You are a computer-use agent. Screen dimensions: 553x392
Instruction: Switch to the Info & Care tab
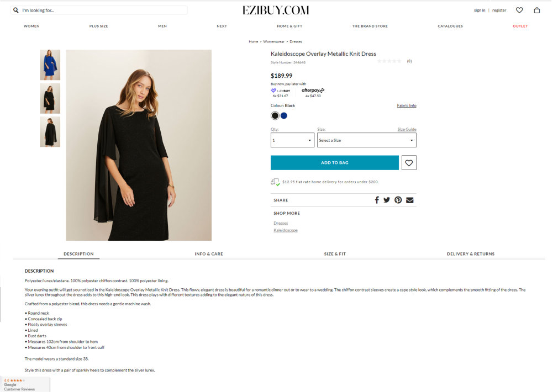[x=209, y=254]
